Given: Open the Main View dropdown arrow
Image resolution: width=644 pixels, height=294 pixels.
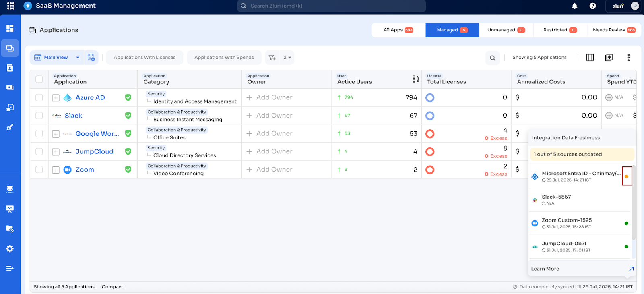Looking at the screenshot, I should tap(78, 58).
